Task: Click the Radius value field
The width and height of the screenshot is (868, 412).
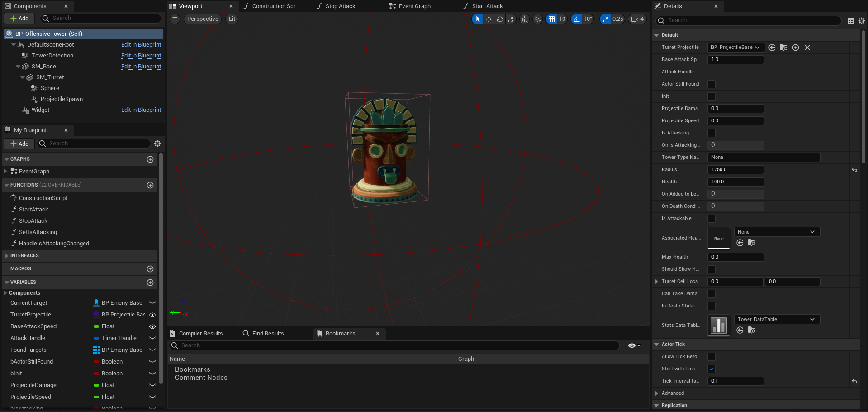Action: 735,170
